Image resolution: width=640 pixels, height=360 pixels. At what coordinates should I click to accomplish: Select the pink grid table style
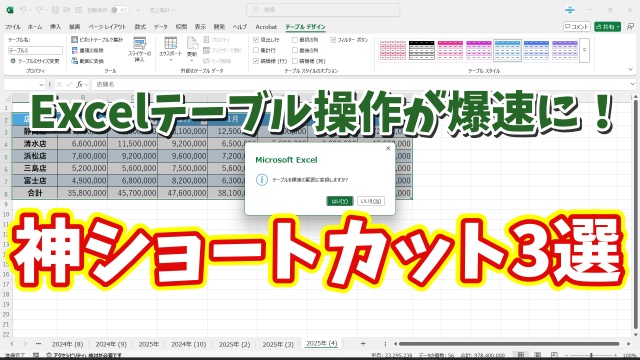393,50
